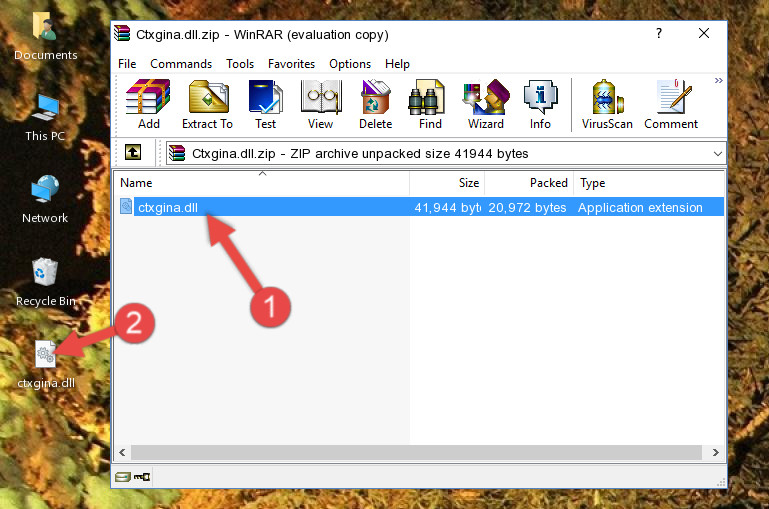Select the Network desktop icon

(45, 200)
